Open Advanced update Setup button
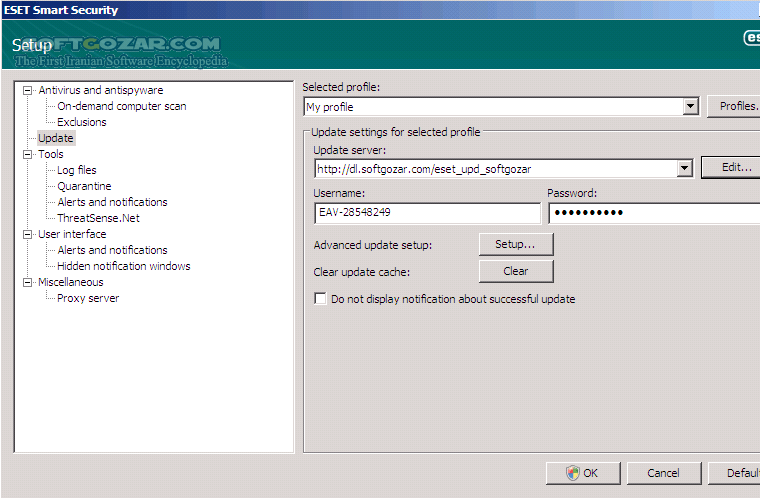 click(x=516, y=244)
